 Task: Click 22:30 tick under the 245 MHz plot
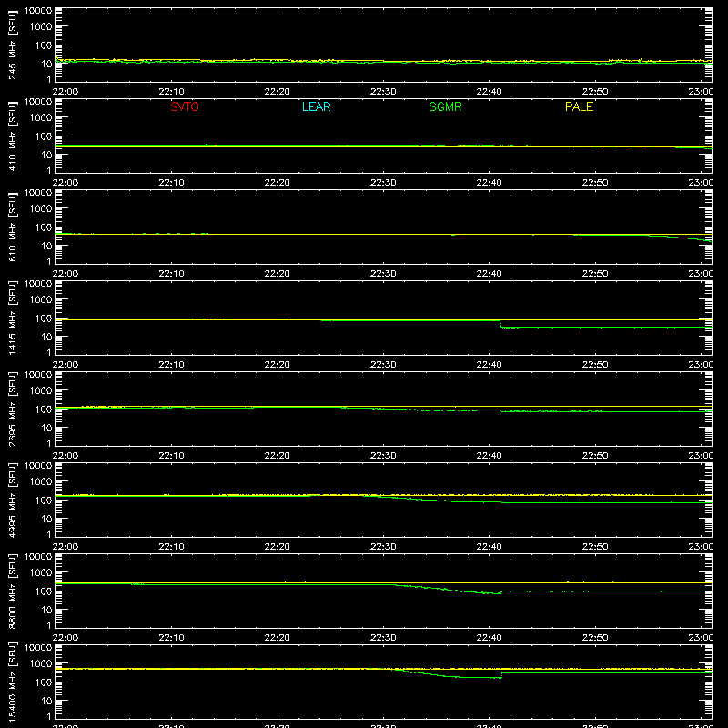coord(383,92)
